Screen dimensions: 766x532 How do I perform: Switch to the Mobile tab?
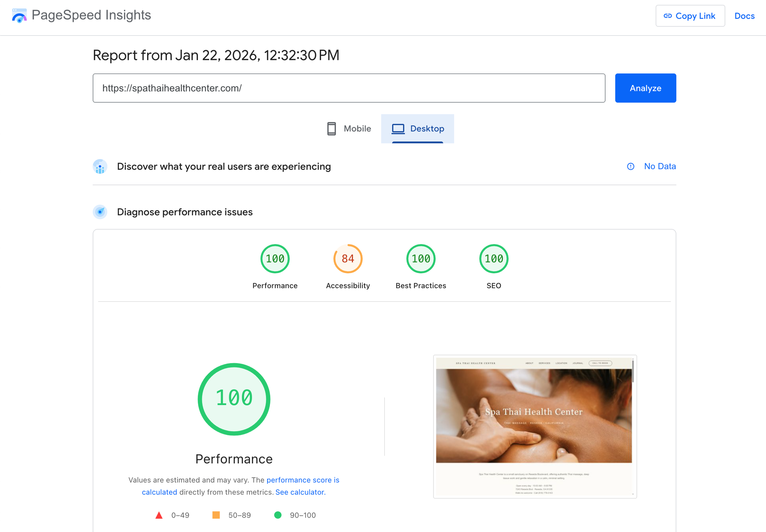pyautogui.click(x=349, y=129)
